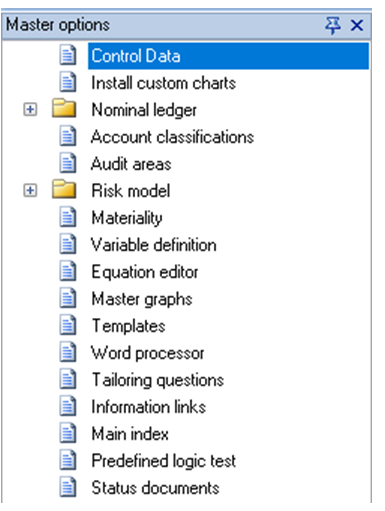Screen dimensions: 385x511
Task: Choose Audit areas in the list
Action: 131,164
